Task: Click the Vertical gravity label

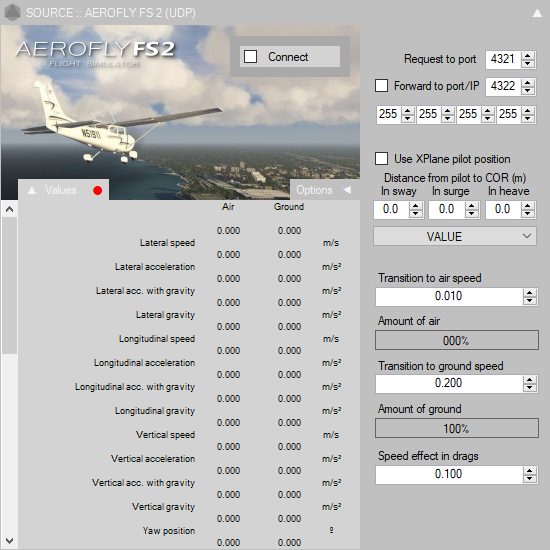Action: 163,507
